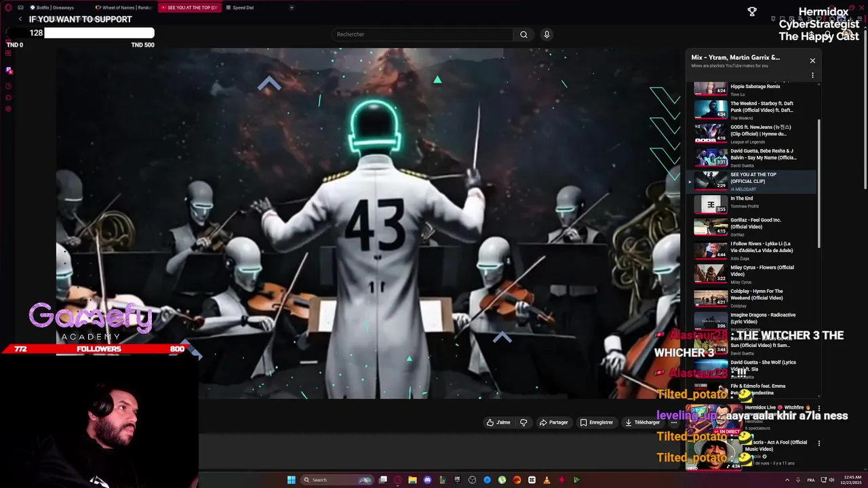The height and width of the screenshot is (488, 868).
Task: Open Discord from the taskbar
Action: 427,480
